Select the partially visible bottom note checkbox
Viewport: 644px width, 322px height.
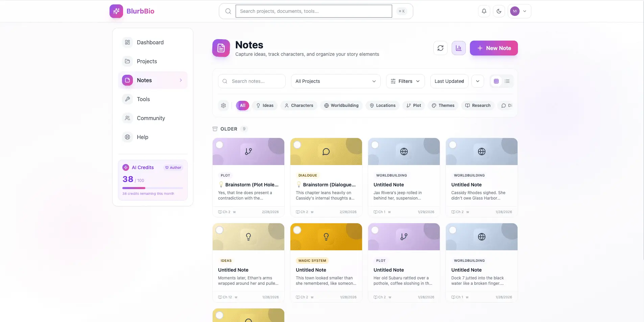(219, 315)
